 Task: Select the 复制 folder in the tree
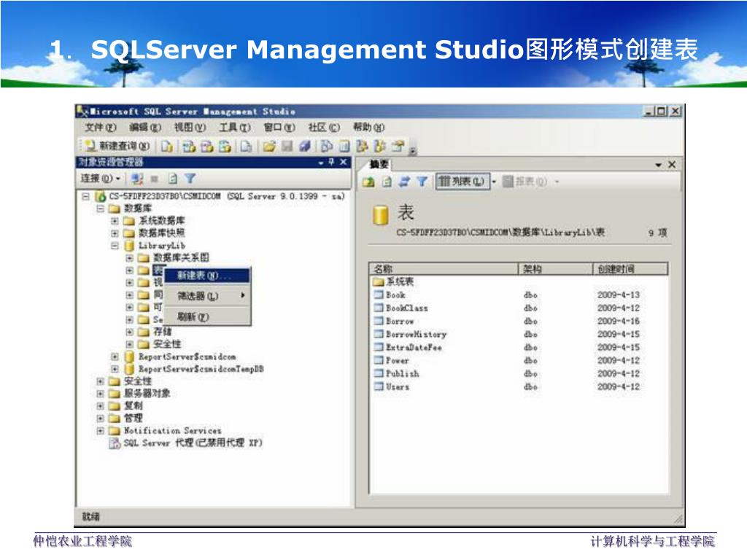(133, 406)
